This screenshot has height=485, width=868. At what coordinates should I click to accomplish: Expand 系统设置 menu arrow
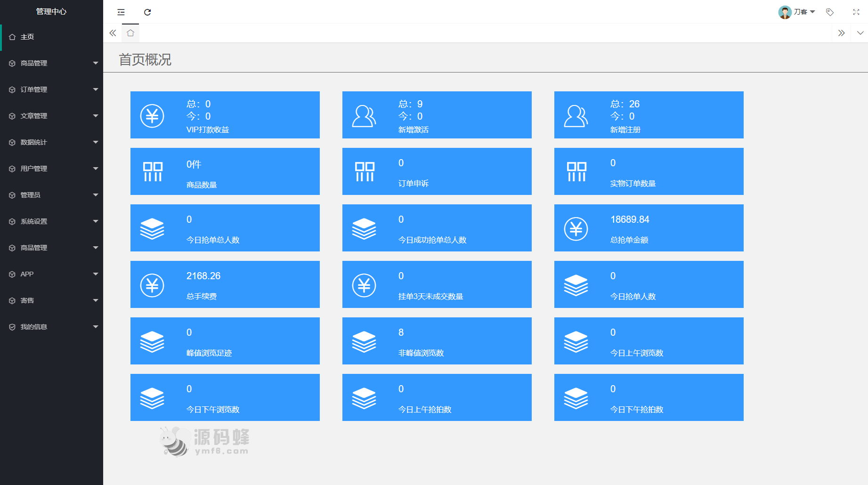(x=96, y=221)
